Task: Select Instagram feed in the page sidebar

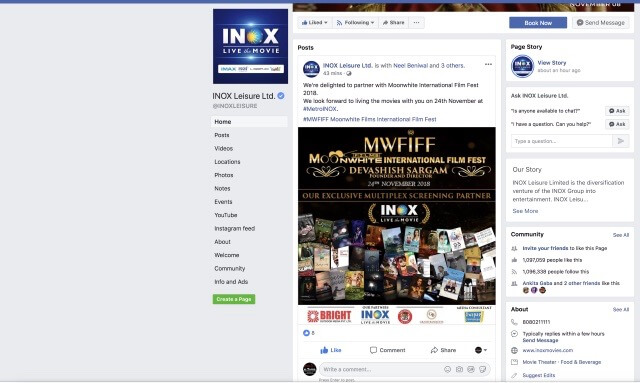Action: click(x=235, y=229)
